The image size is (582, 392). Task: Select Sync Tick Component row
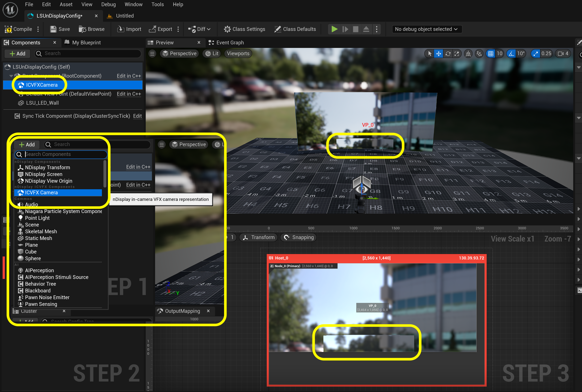pyautogui.click(x=72, y=116)
